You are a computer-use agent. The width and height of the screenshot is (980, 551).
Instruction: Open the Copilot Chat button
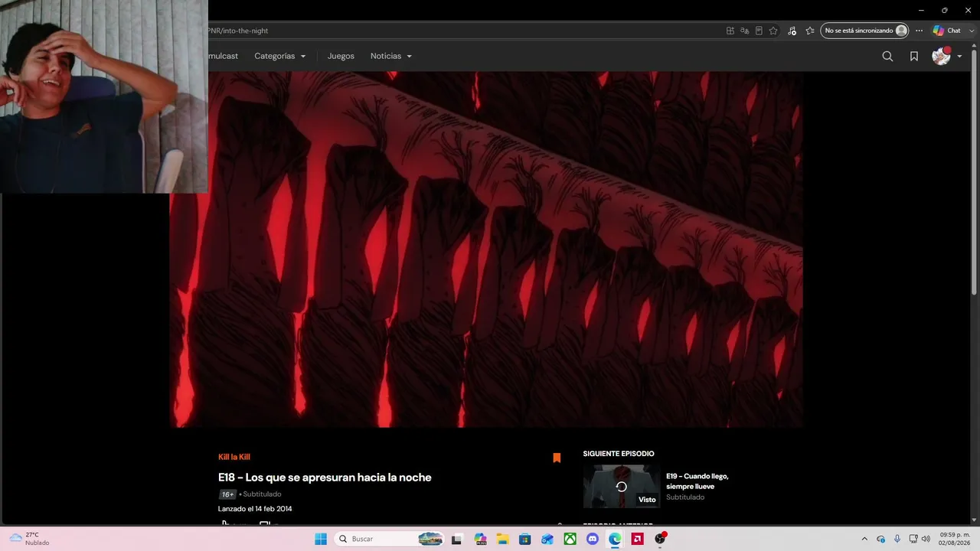pos(946,31)
